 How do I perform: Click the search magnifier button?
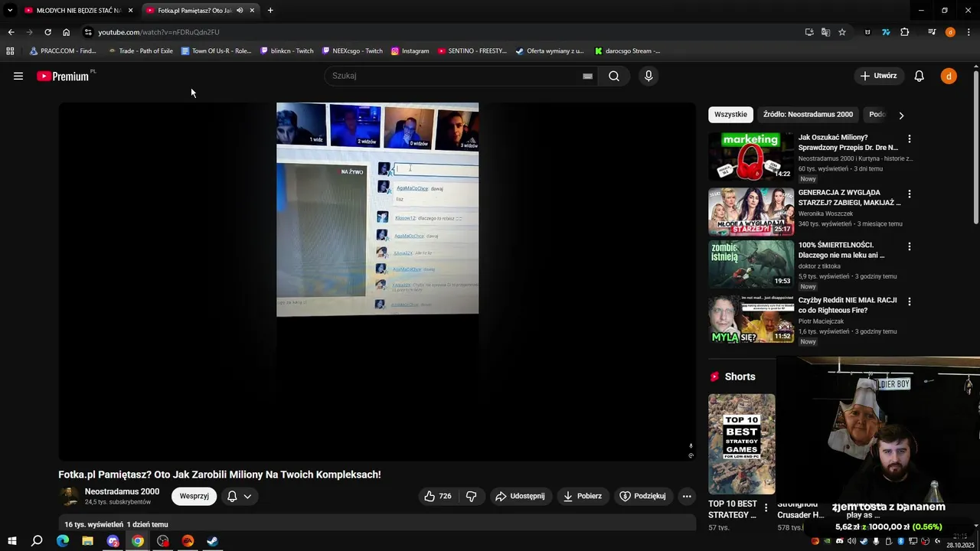[614, 76]
